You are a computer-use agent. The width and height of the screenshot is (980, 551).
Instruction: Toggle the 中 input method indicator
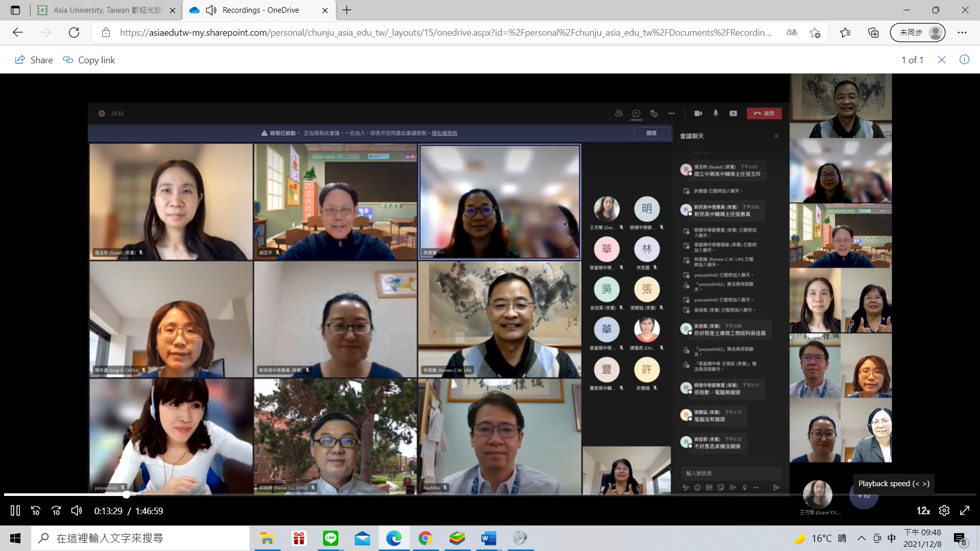[892, 538]
